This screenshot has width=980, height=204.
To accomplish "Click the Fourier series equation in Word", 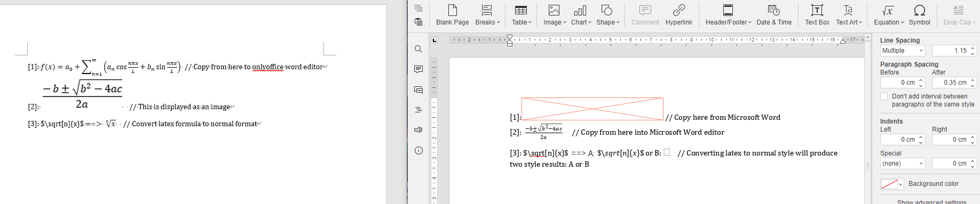I will pos(111,67).
